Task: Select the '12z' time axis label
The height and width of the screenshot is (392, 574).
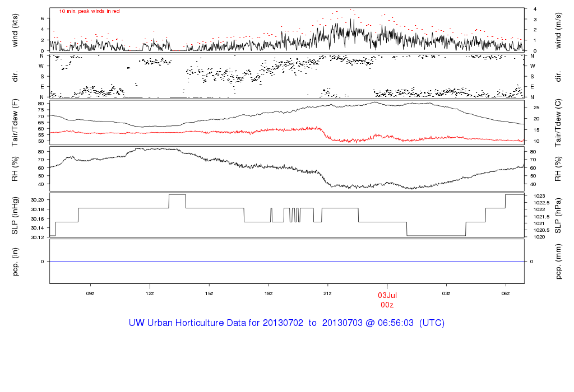Action: (149, 293)
